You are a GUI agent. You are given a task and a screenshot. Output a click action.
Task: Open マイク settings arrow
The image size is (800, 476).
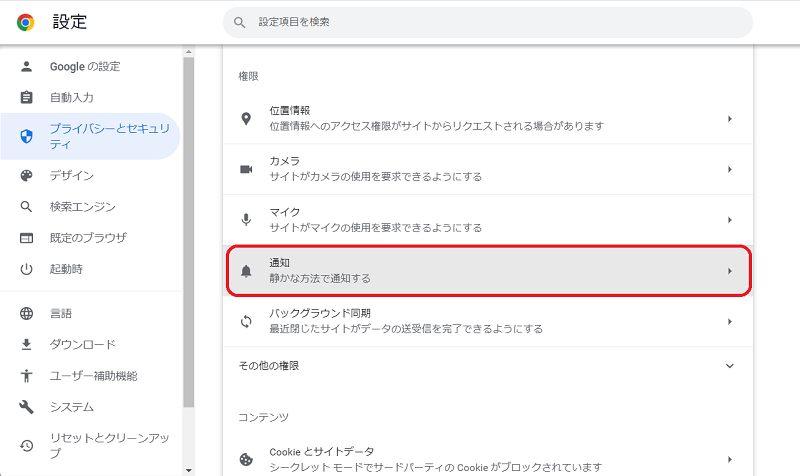pyautogui.click(x=729, y=220)
